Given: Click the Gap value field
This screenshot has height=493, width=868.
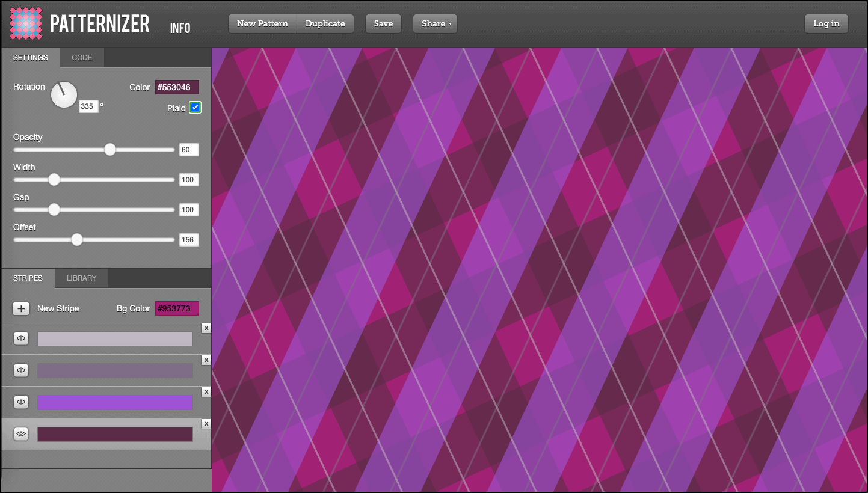Looking at the screenshot, I should tap(189, 210).
